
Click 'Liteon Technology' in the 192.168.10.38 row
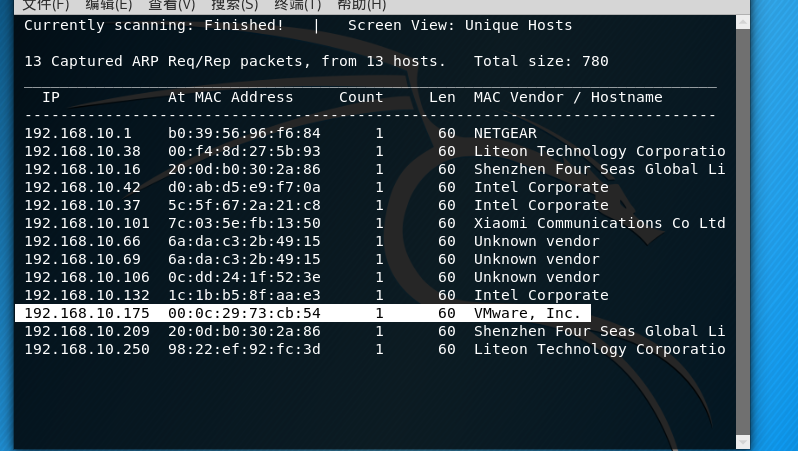[550, 151]
